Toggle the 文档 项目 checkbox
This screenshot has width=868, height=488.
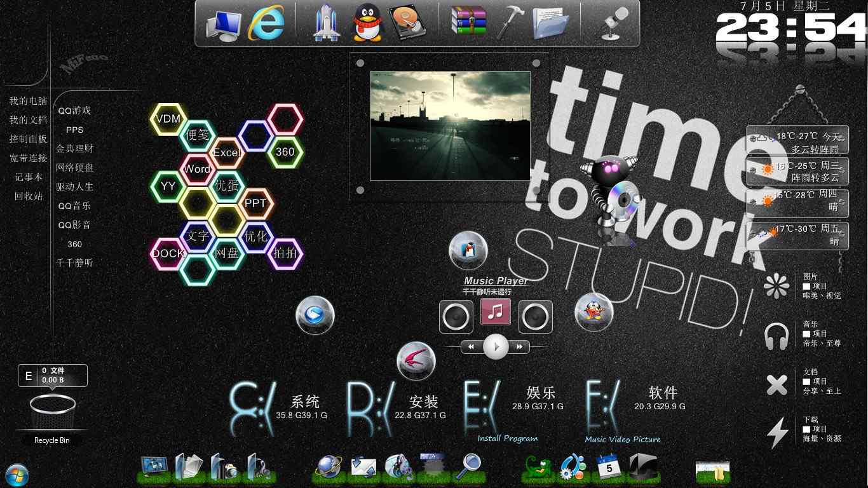click(806, 382)
